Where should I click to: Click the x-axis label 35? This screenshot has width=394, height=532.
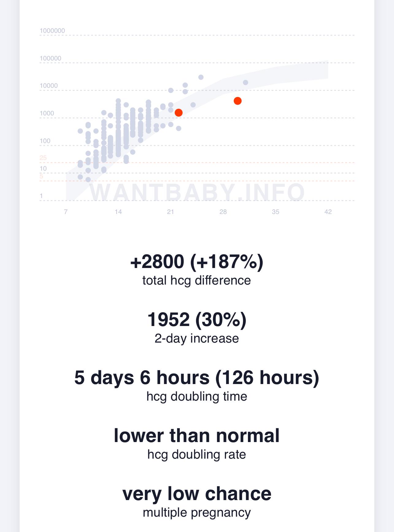[276, 212]
